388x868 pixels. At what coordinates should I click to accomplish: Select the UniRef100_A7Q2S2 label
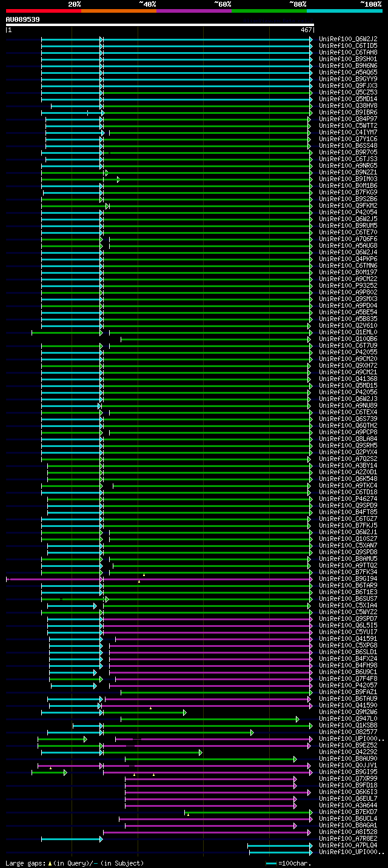tap(348, 459)
